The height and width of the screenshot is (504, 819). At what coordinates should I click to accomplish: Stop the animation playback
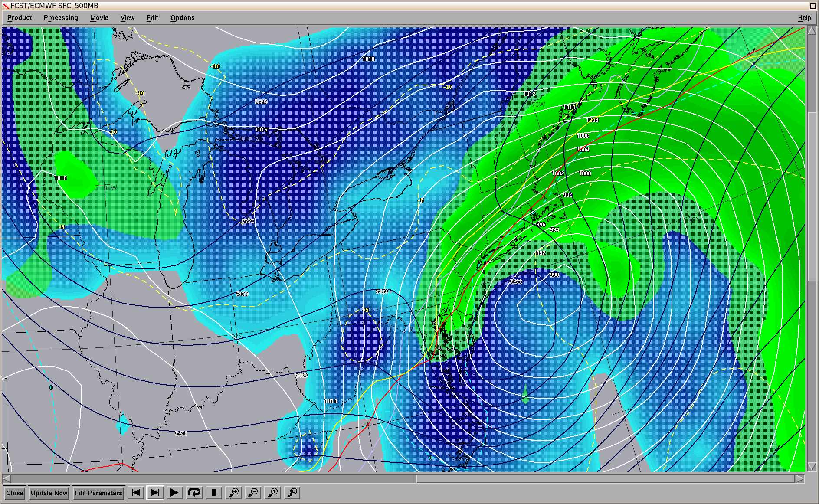point(214,493)
